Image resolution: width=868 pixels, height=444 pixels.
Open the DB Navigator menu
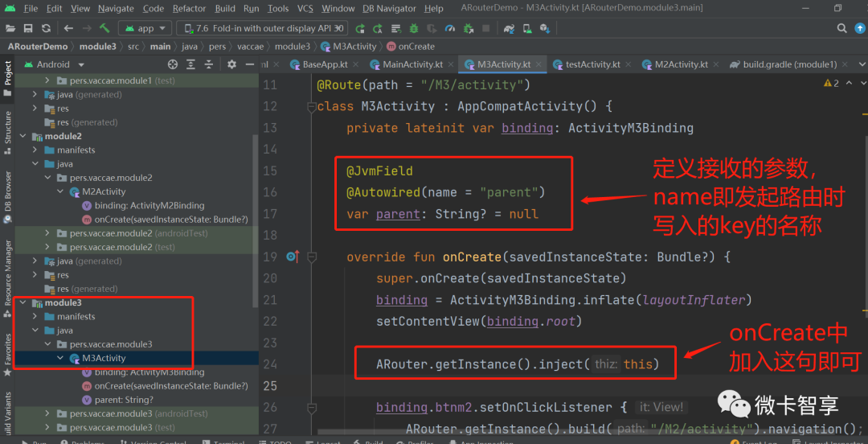(389, 8)
